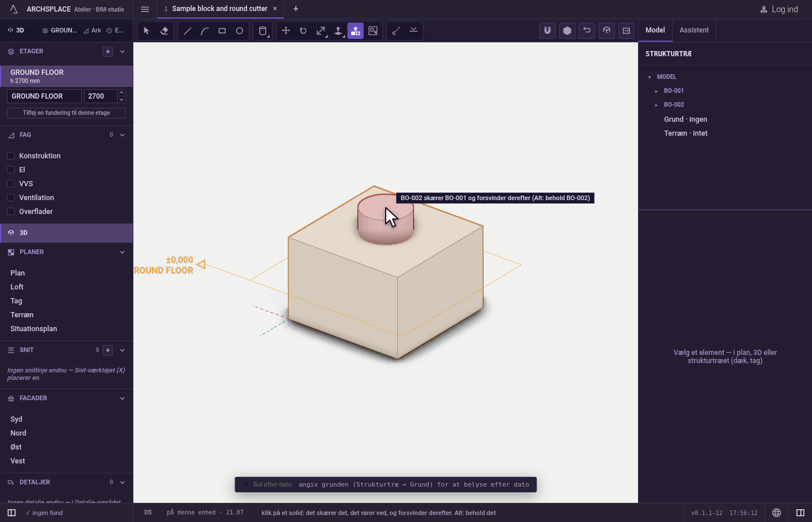
Task: Expand the BO-001 tree node
Action: 657,91
